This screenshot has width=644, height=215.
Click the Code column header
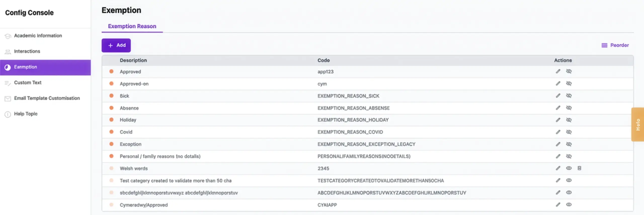(x=324, y=60)
